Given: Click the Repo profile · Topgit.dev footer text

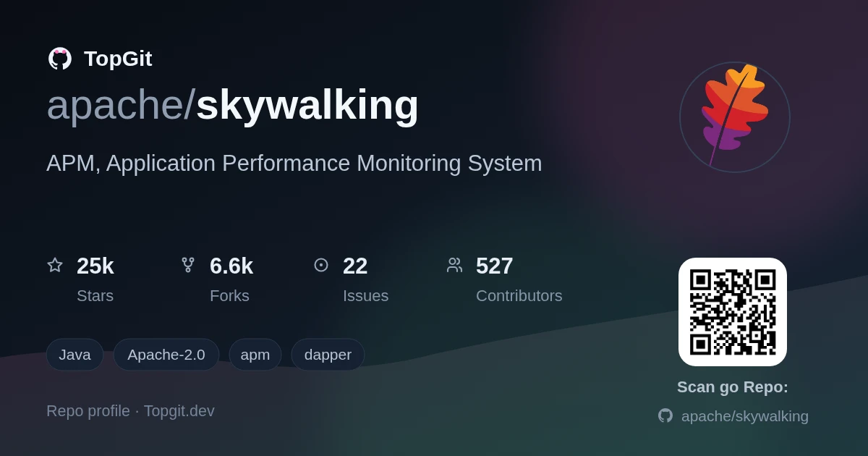Looking at the screenshot, I should pyautogui.click(x=130, y=411).
